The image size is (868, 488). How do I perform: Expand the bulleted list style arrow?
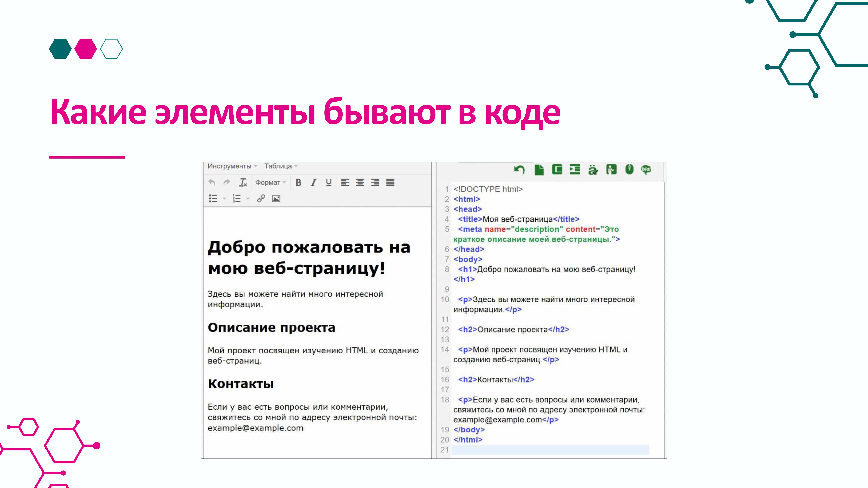[224, 198]
